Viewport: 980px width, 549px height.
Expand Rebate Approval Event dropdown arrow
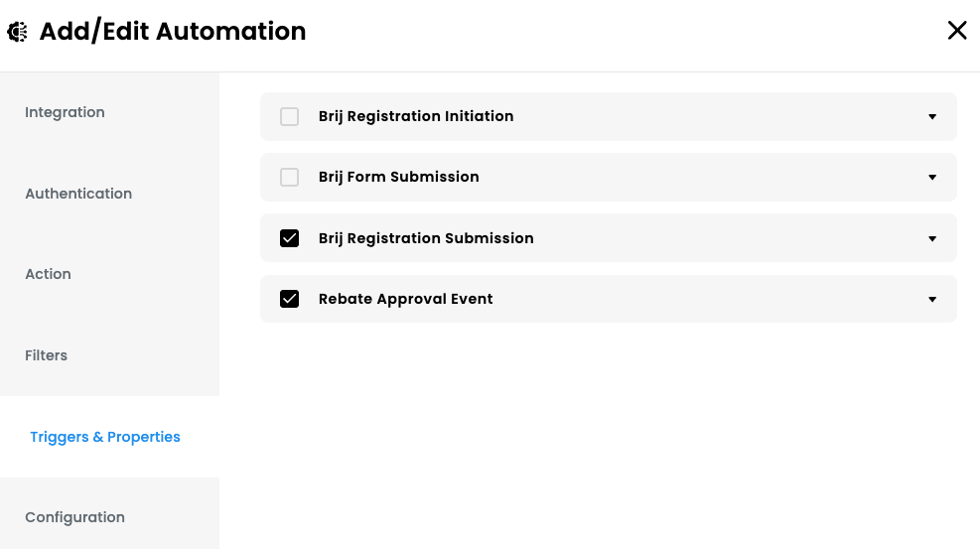[932, 299]
